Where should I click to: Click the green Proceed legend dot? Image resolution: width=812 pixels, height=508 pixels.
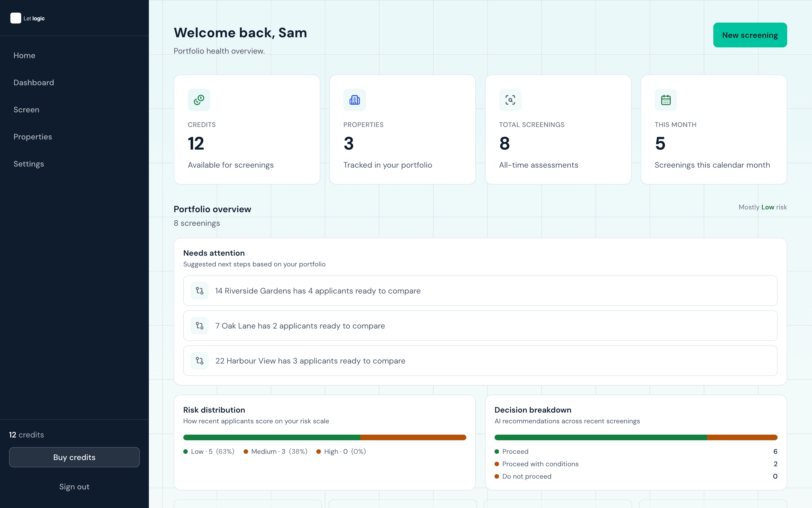point(497,452)
